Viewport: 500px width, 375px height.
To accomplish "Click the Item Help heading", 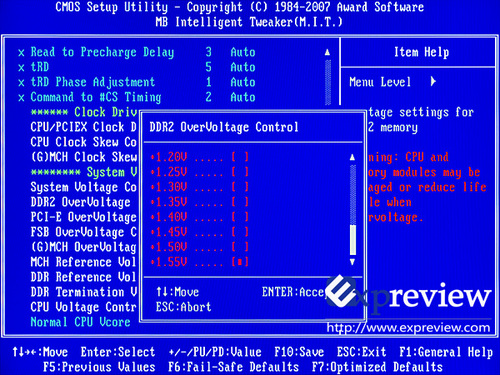I will [x=421, y=52].
